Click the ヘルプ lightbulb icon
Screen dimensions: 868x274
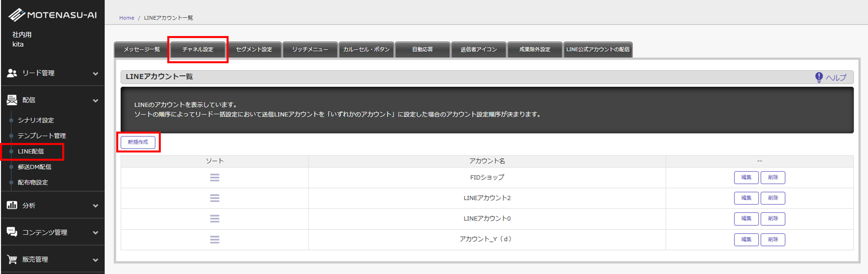819,78
